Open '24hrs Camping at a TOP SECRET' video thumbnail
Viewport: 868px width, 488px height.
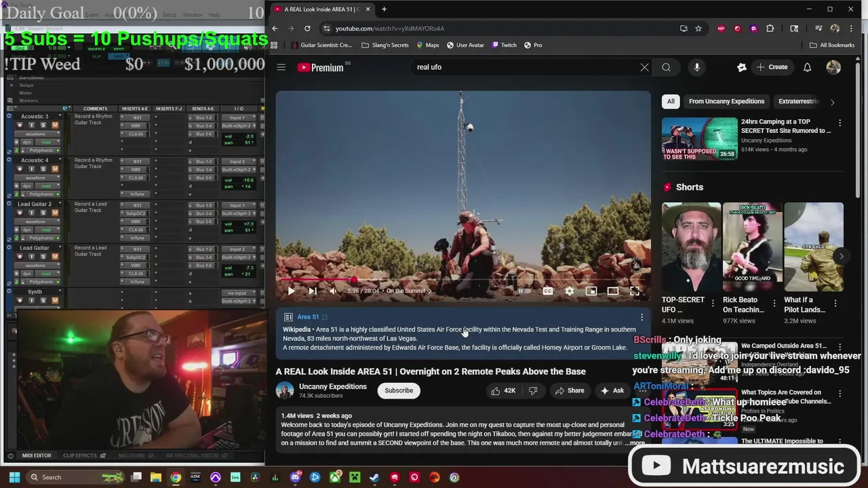699,138
